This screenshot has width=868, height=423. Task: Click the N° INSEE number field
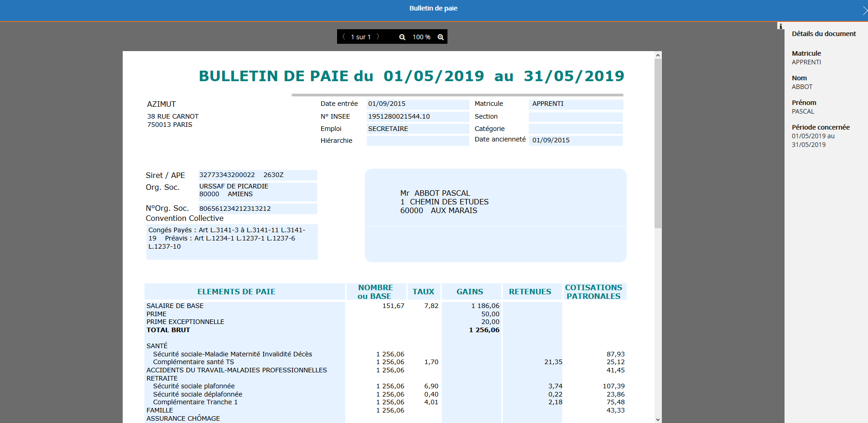tap(417, 116)
